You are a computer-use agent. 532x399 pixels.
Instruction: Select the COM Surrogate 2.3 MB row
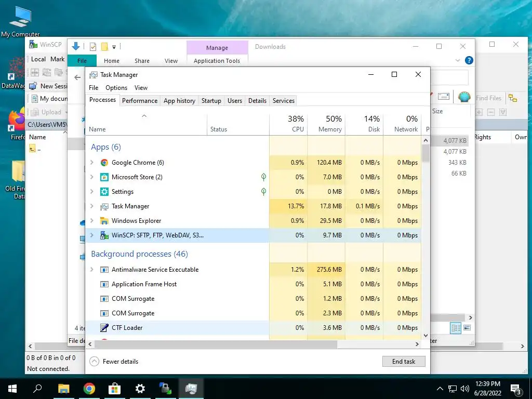tap(253, 313)
